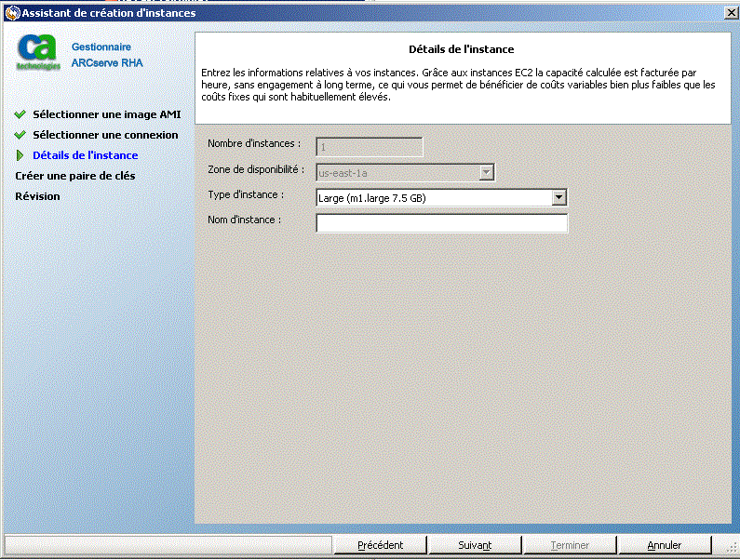Click the Précédent button
Image resolution: width=740 pixels, height=560 pixels.
click(x=381, y=545)
